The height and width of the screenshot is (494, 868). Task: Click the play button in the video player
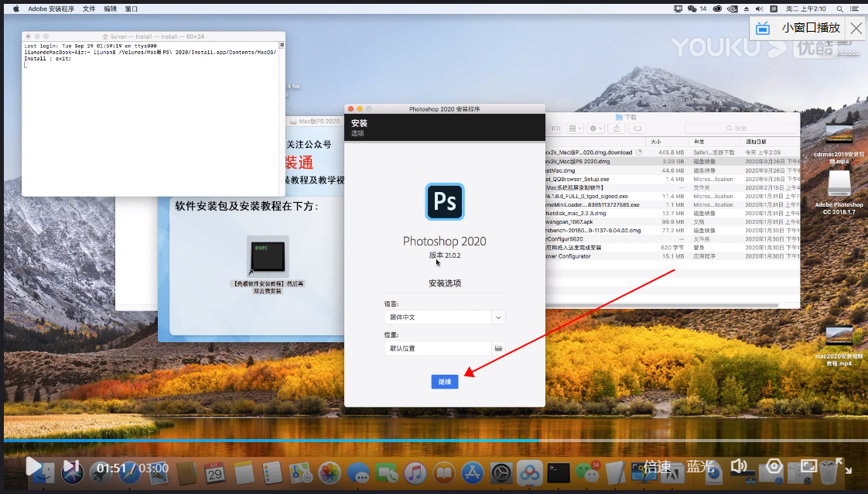coord(32,466)
